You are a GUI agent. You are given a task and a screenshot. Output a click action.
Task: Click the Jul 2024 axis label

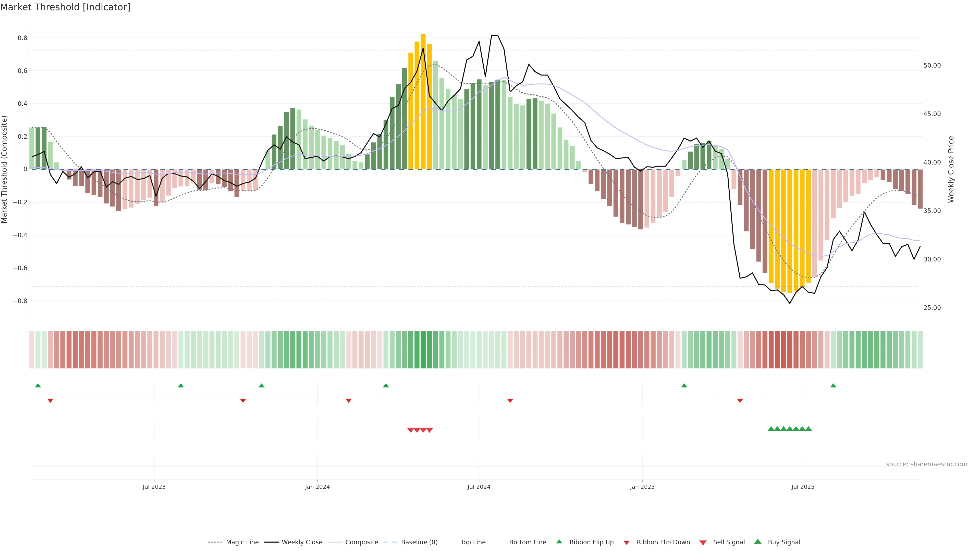coord(479,487)
